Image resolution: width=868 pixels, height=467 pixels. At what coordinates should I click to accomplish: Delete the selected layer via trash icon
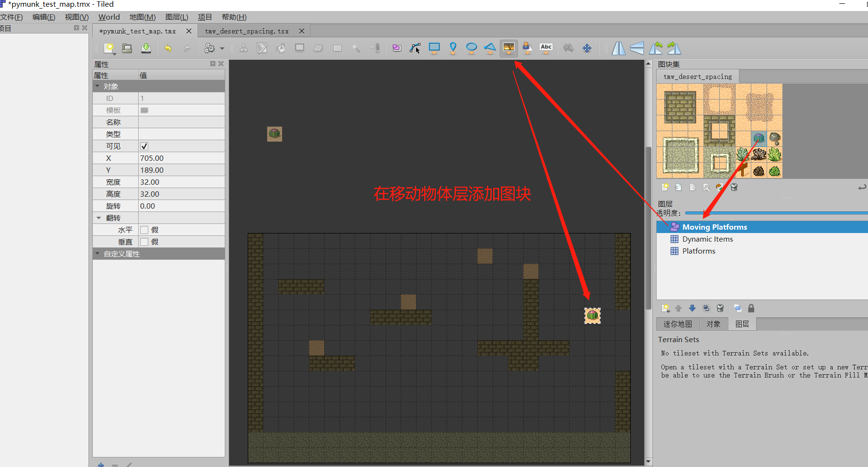pyautogui.click(x=721, y=308)
